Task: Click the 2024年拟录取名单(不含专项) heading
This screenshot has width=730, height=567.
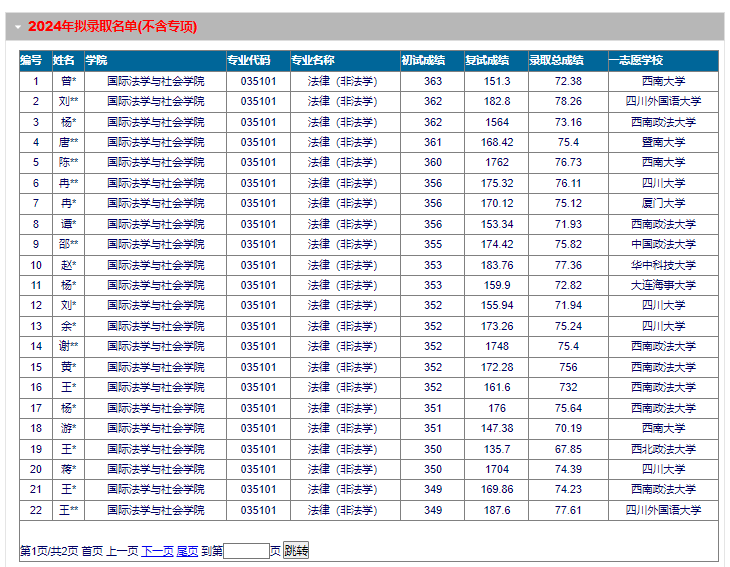Action: pos(112,26)
